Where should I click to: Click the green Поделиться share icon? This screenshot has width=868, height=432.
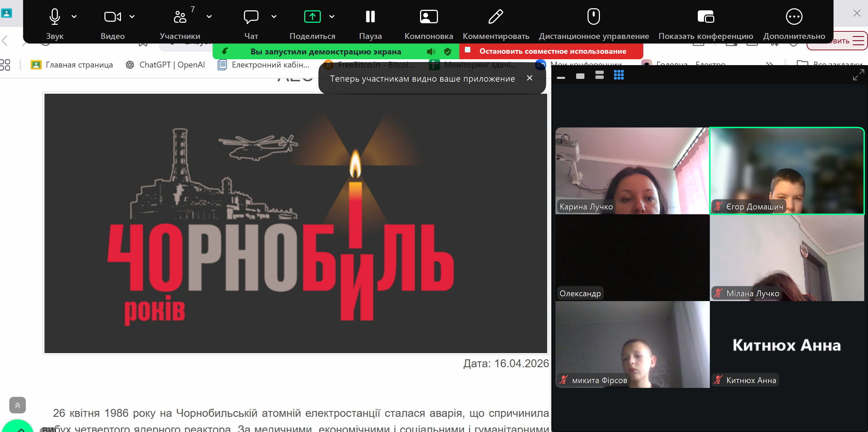coord(312,17)
